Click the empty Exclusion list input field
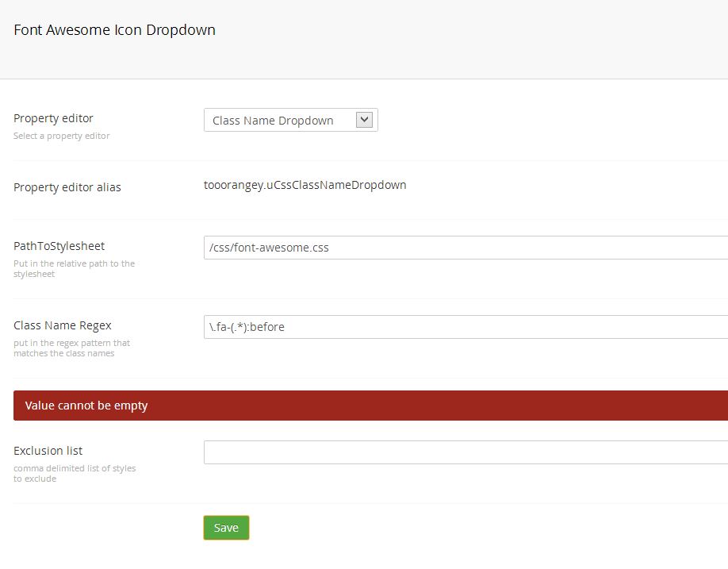The height and width of the screenshot is (569, 728). click(466, 452)
